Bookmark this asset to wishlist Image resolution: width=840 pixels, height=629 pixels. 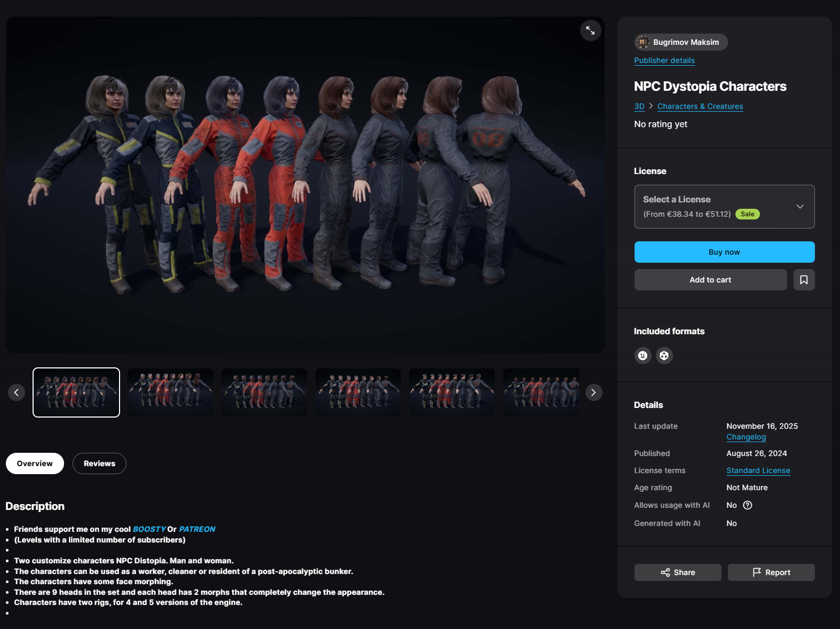[x=804, y=280]
